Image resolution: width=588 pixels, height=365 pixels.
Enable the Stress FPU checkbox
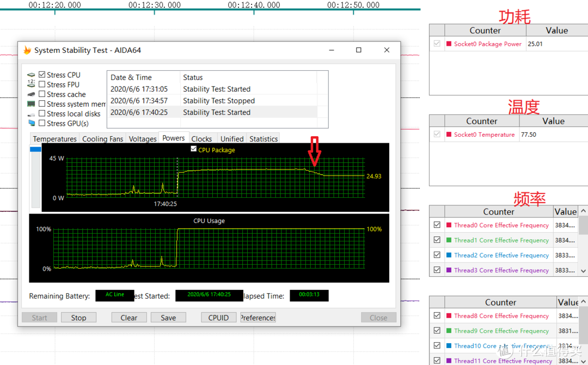pos(42,84)
